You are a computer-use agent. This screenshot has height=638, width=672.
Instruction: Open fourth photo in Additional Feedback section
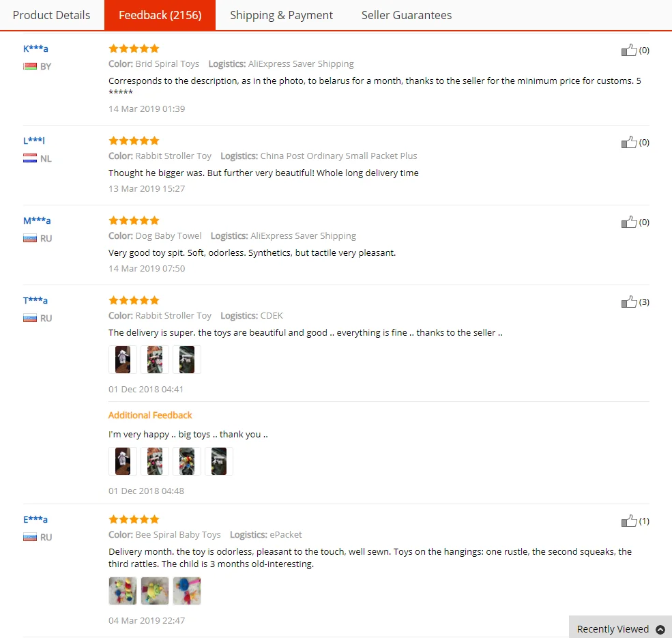[x=219, y=461]
